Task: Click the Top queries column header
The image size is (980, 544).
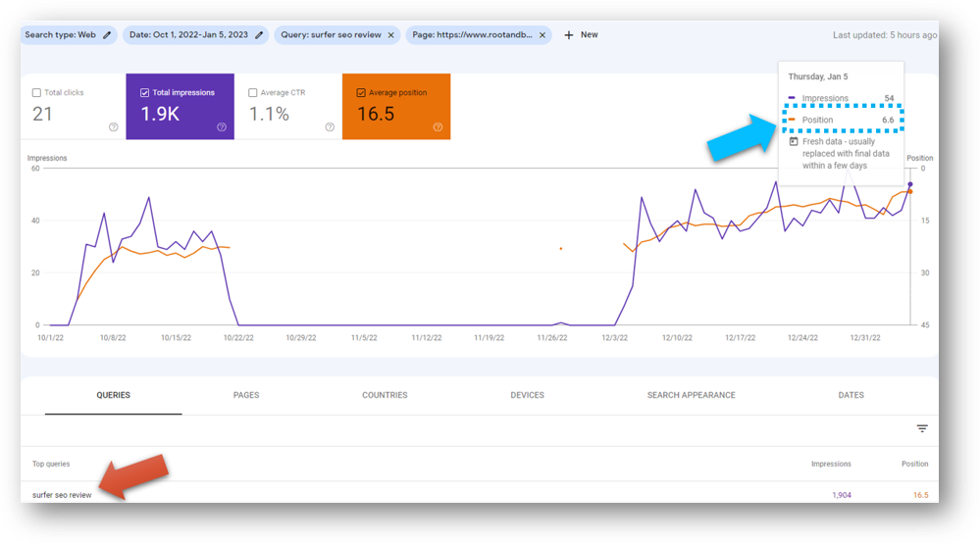Action: click(51, 464)
